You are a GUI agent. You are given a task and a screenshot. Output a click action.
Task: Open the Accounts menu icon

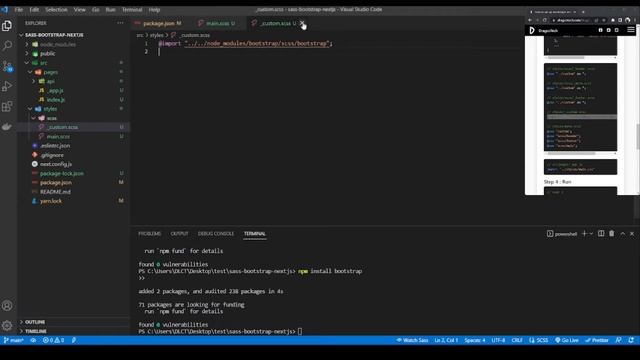[7, 305]
